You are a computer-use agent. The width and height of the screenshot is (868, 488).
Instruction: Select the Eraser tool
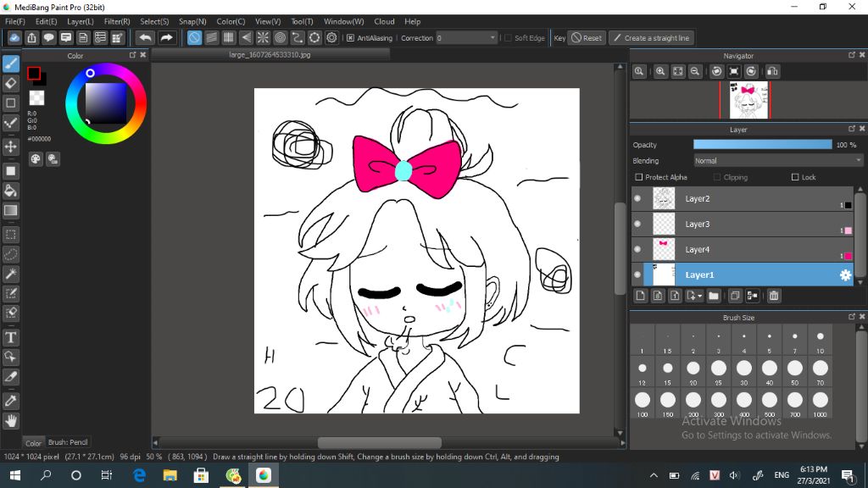click(x=11, y=83)
